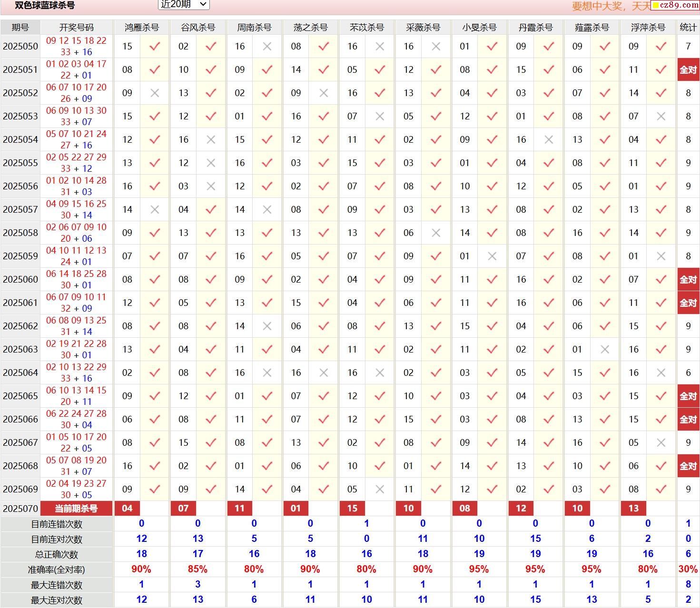Click the X mark for 芣苡杀号 in row 2025050
This screenshot has width=700, height=608.
(380, 46)
